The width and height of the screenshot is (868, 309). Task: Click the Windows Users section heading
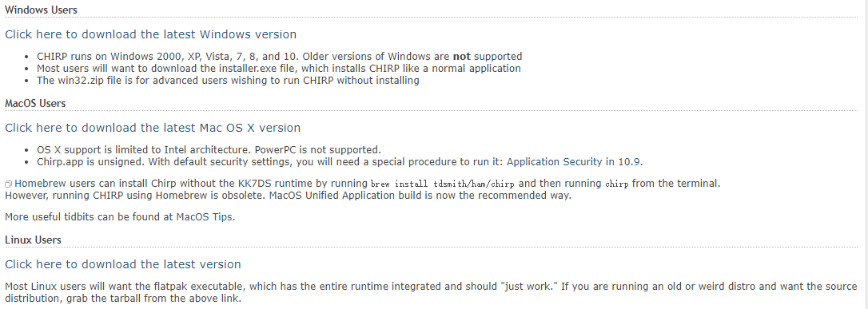click(41, 10)
